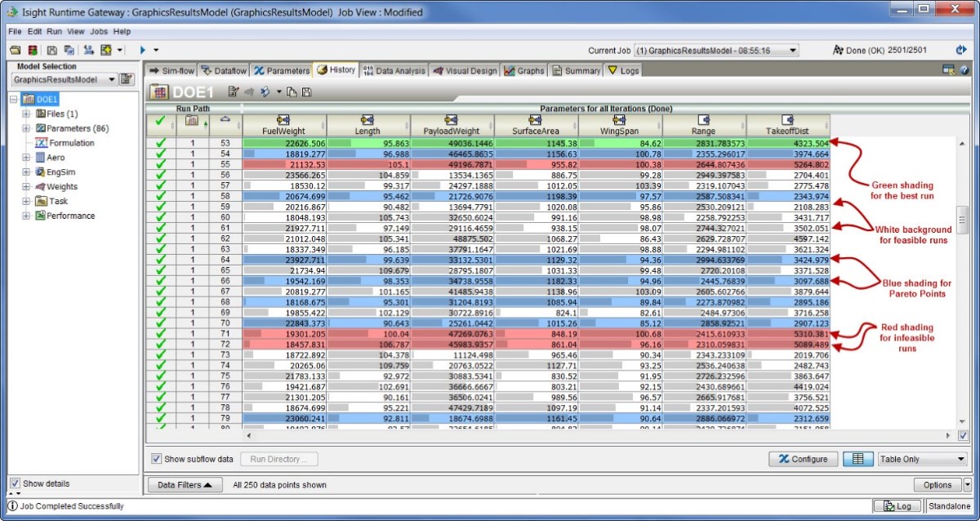Open the Help menu
The height and width of the screenshot is (521, 980).
(x=122, y=31)
